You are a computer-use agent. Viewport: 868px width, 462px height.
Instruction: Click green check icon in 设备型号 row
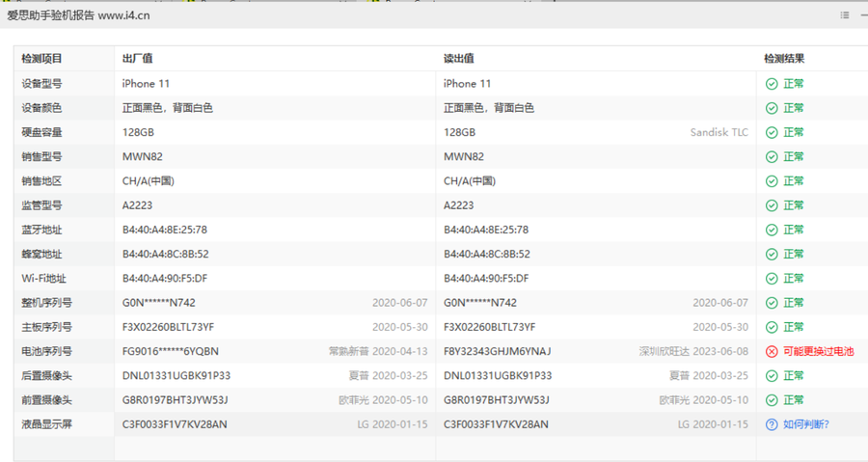point(772,84)
